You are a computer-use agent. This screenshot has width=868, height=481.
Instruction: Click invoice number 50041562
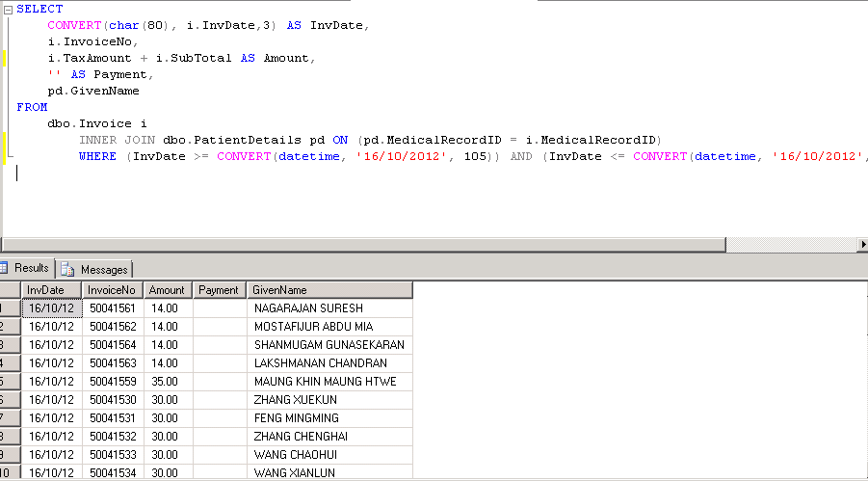coord(113,327)
